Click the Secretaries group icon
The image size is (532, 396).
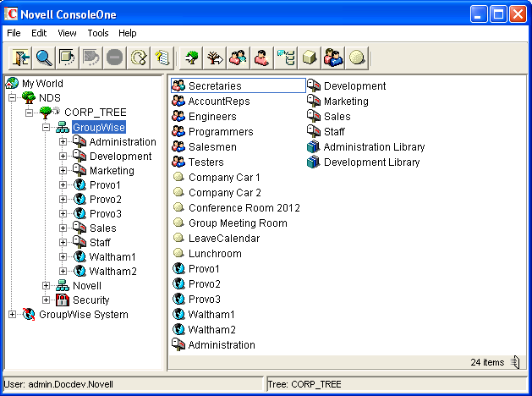[178, 85]
